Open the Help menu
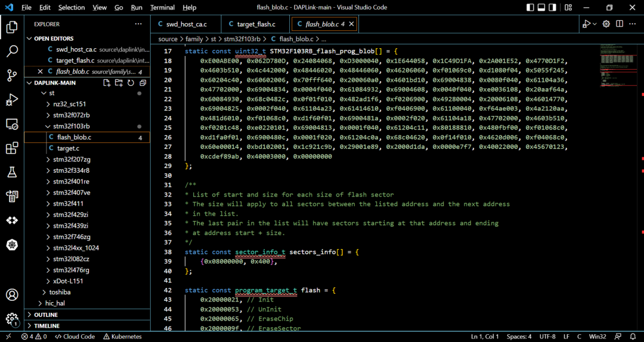The height and width of the screenshot is (342, 644). pos(190,7)
